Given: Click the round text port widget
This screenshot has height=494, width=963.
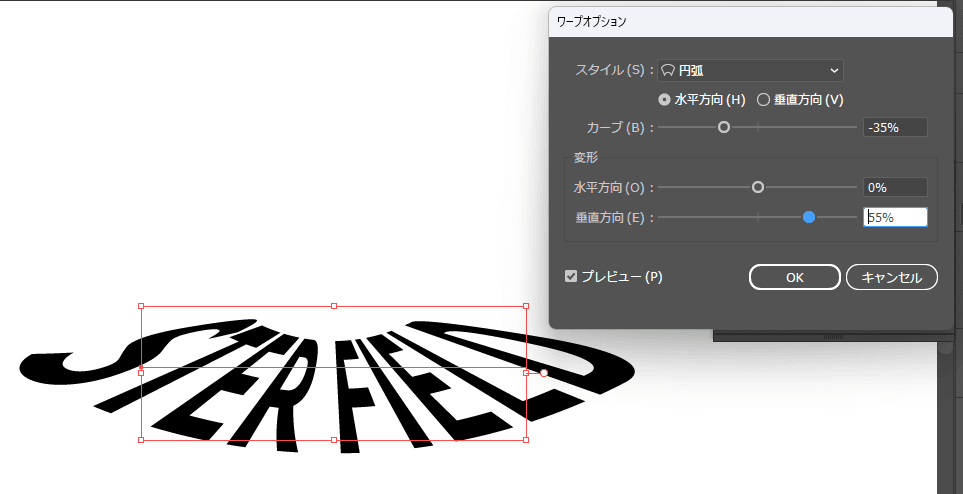Looking at the screenshot, I should (544, 373).
